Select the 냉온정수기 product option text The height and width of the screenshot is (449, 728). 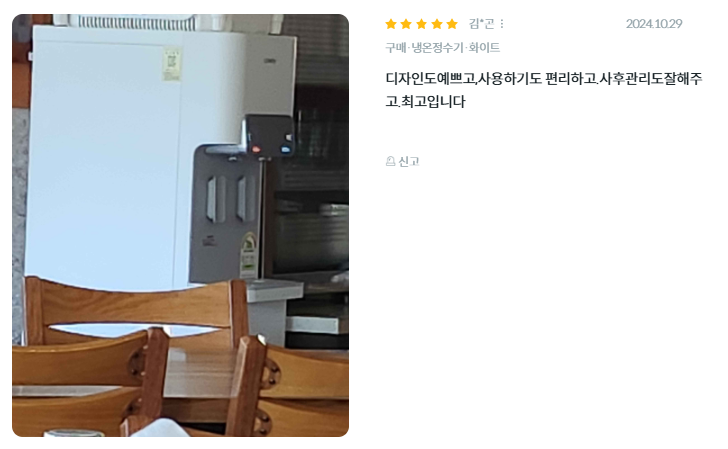tap(437, 47)
